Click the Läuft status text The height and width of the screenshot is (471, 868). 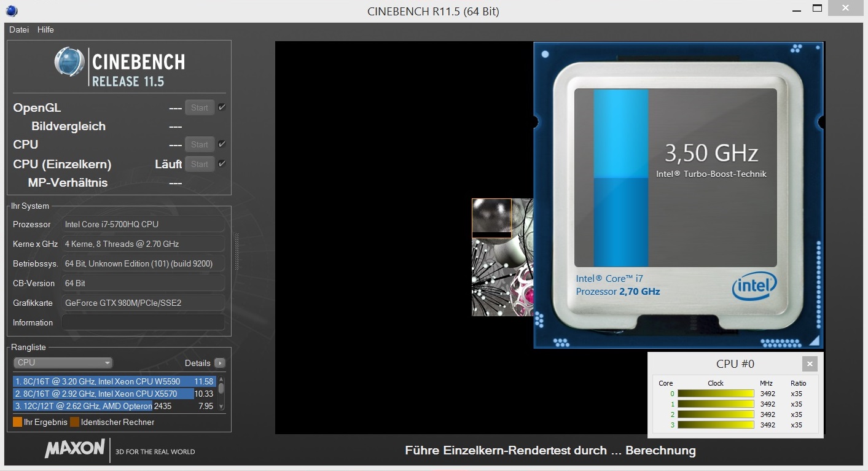click(x=168, y=164)
